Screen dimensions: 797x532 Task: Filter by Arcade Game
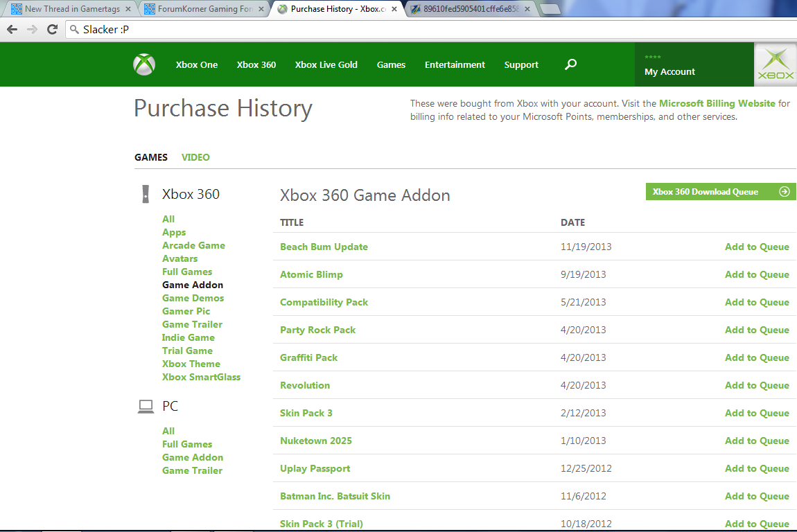[193, 245]
